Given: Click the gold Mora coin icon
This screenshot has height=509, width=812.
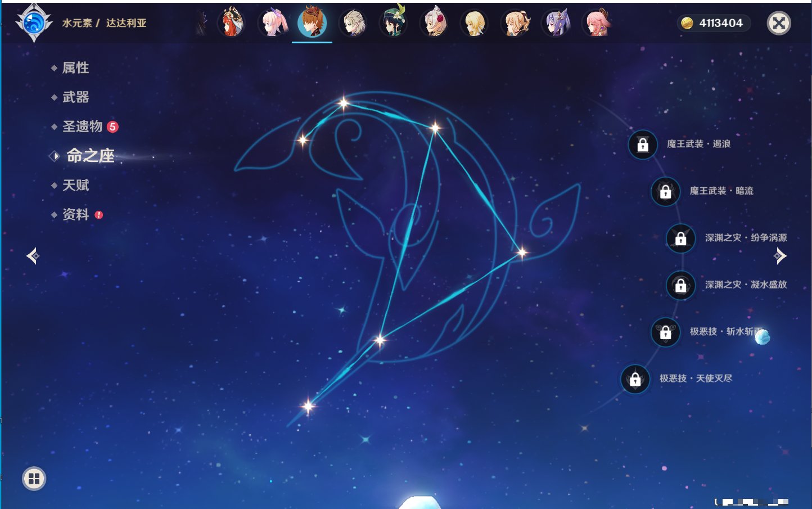Looking at the screenshot, I should pos(687,23).
